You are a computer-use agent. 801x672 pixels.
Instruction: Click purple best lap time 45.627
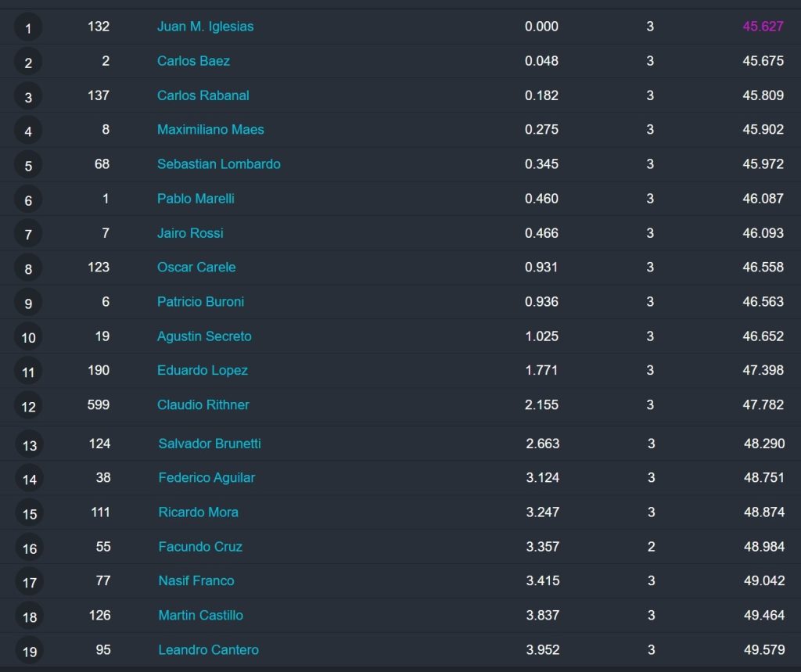763,27
